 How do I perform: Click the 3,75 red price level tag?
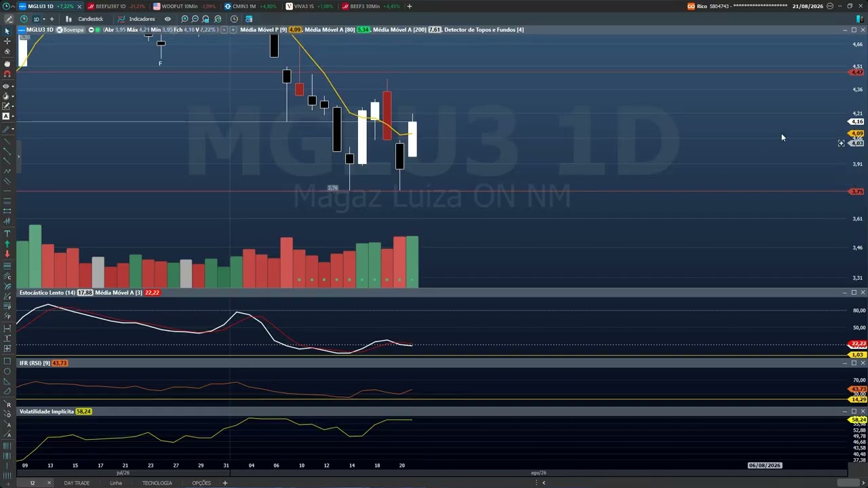pos(857,192)
